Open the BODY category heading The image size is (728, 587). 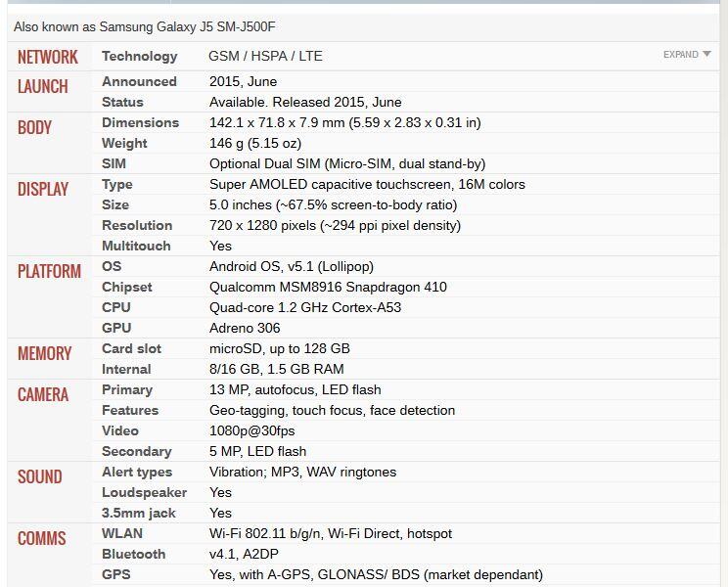(x=35, y=127)
